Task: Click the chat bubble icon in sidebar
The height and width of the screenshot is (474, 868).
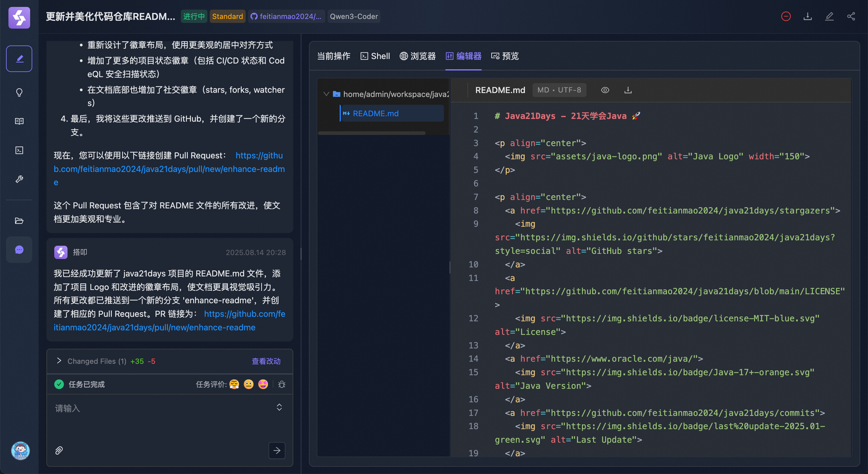Action: [19, 249]
